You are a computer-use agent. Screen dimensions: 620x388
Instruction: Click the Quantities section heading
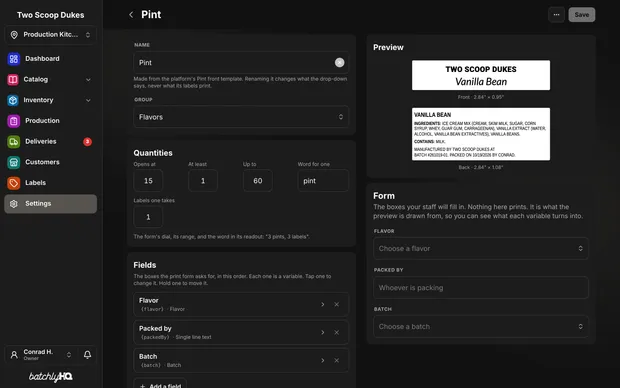point(153,153)
